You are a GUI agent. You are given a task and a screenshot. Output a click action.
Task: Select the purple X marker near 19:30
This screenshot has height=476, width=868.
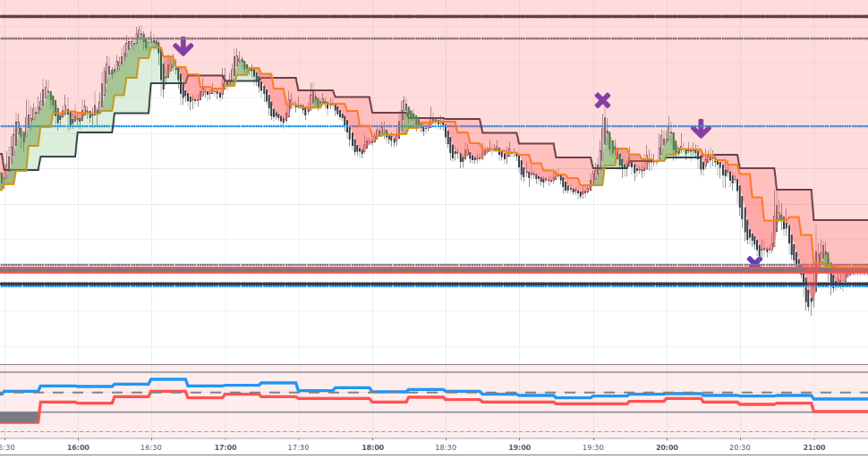602,101
